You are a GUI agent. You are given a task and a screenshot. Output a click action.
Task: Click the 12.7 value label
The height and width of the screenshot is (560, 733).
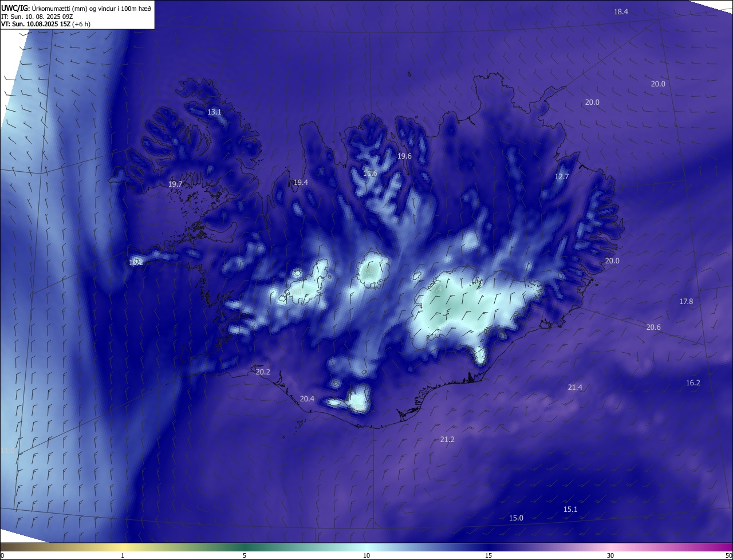click(562, 177)
